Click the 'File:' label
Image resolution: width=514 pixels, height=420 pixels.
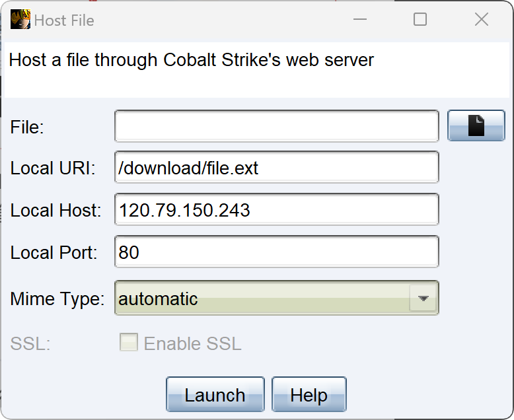pos(27,127)
